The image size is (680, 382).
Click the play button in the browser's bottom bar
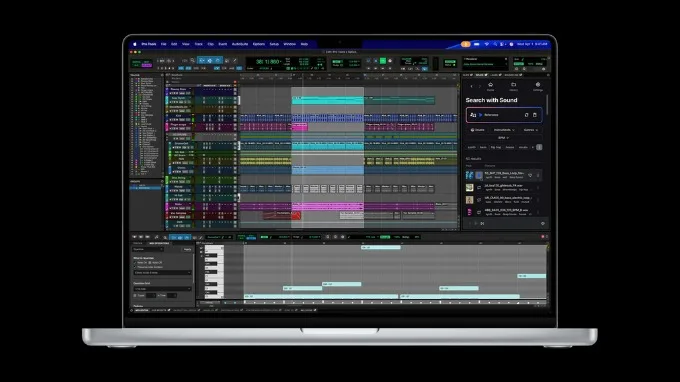[476, 223]
